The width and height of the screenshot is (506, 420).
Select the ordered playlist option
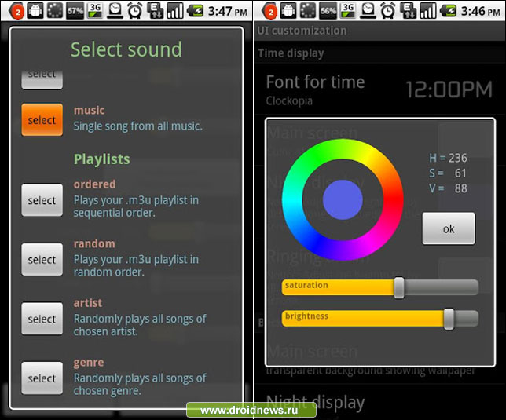[42, 200]
